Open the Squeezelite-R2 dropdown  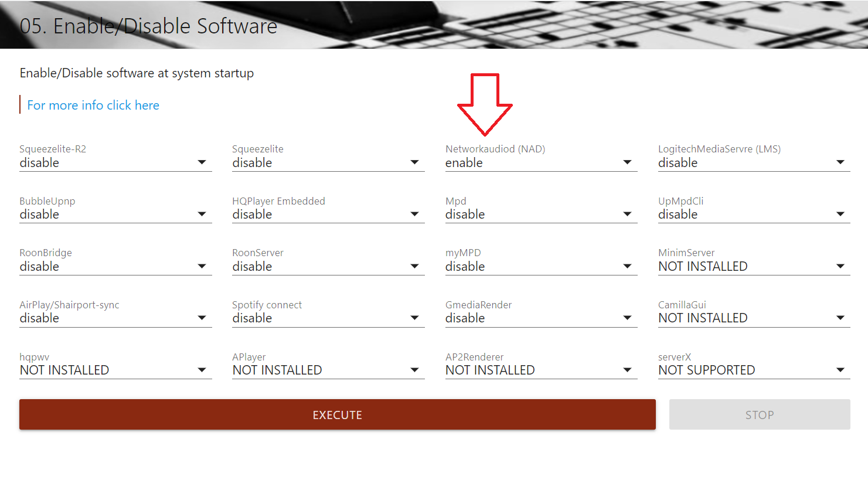115,163
